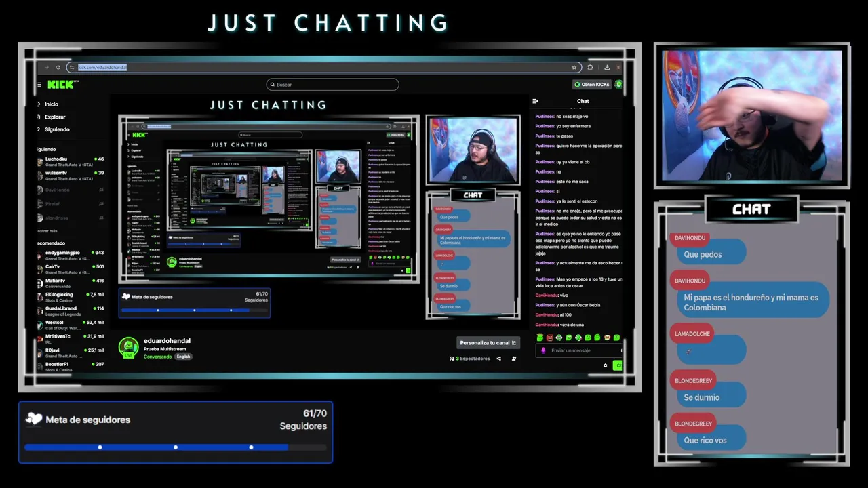Viewport: 868px width, 488px height.
Task: Click the magnifier icon in Buscar field
Action: (x=272, y=85)
